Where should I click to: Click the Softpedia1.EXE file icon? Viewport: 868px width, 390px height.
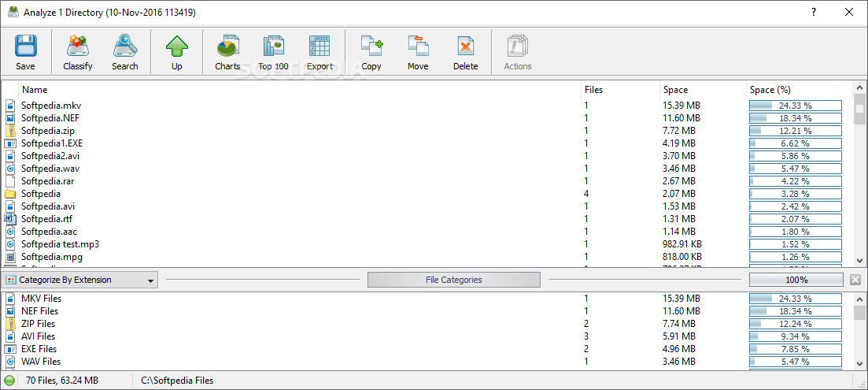(10, 143)
